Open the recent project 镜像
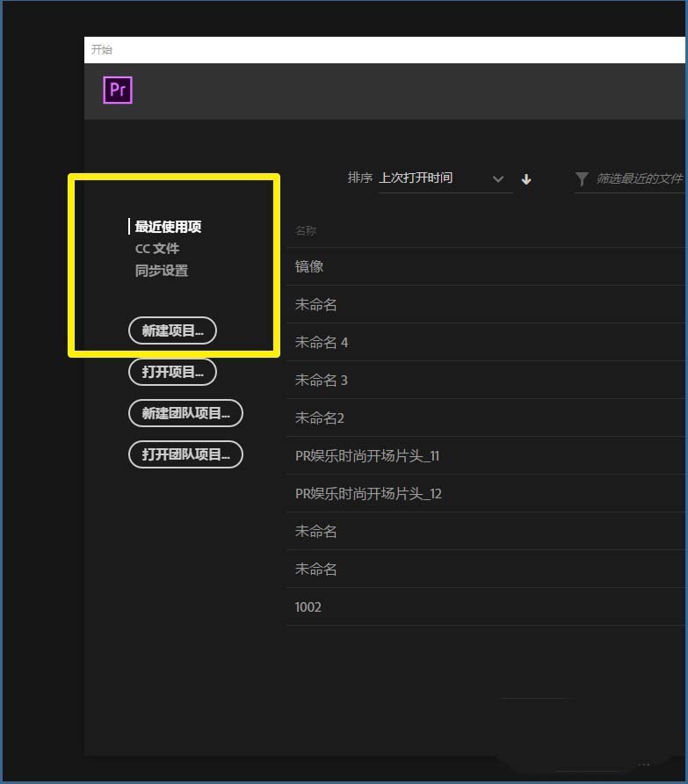The height and width of the screenshot is (784, 688). click(486, 266)
